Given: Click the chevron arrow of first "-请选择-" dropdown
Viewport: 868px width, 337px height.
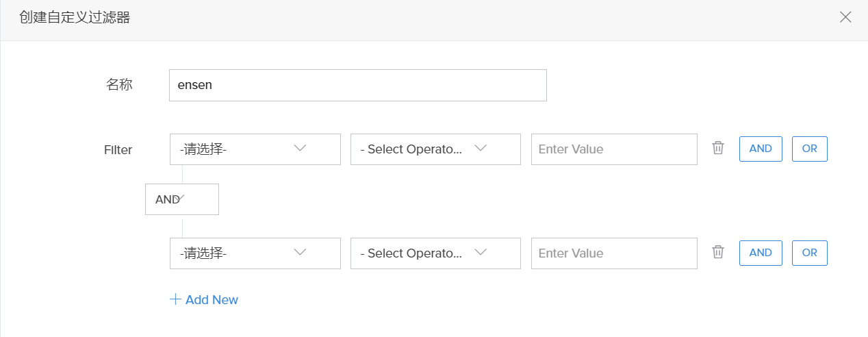Looking at the screenshot, I should (300, 149).
